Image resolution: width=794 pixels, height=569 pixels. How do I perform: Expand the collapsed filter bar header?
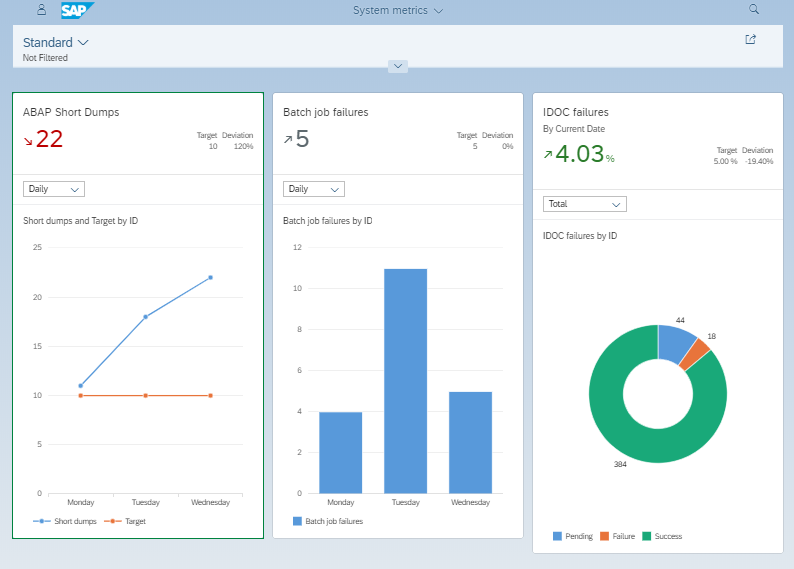coord(397,66)
